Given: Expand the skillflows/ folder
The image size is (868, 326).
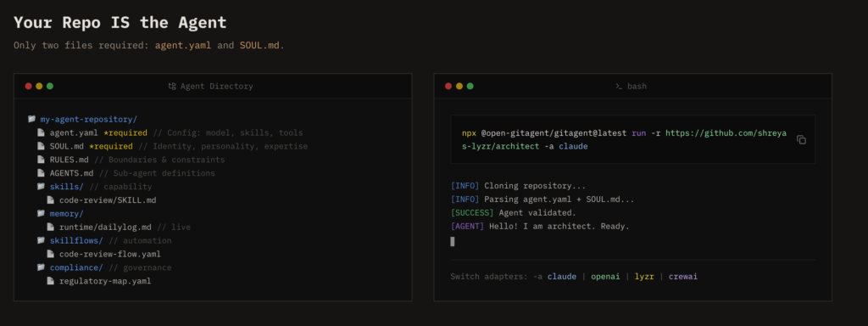Looking at the screenshot, I should point(76,240).
